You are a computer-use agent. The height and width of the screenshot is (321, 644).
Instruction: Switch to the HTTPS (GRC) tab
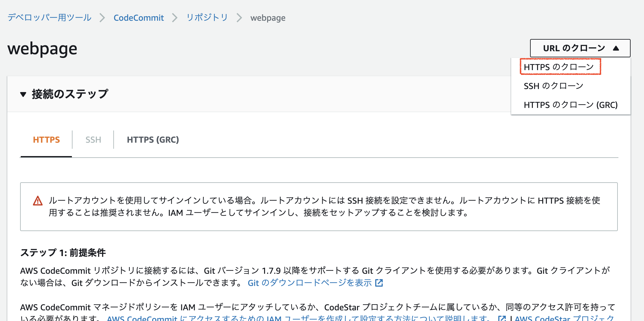click(x=153, y=140)
